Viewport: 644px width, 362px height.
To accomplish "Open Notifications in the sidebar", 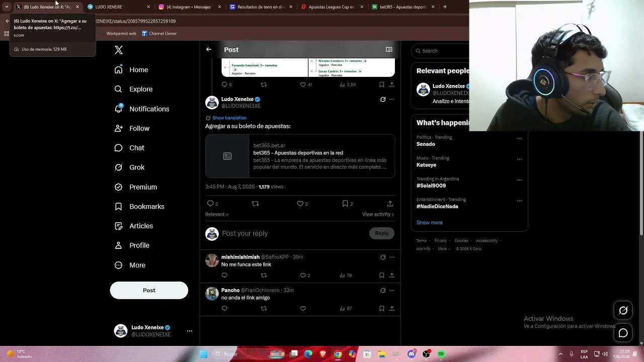I will 142,109.
